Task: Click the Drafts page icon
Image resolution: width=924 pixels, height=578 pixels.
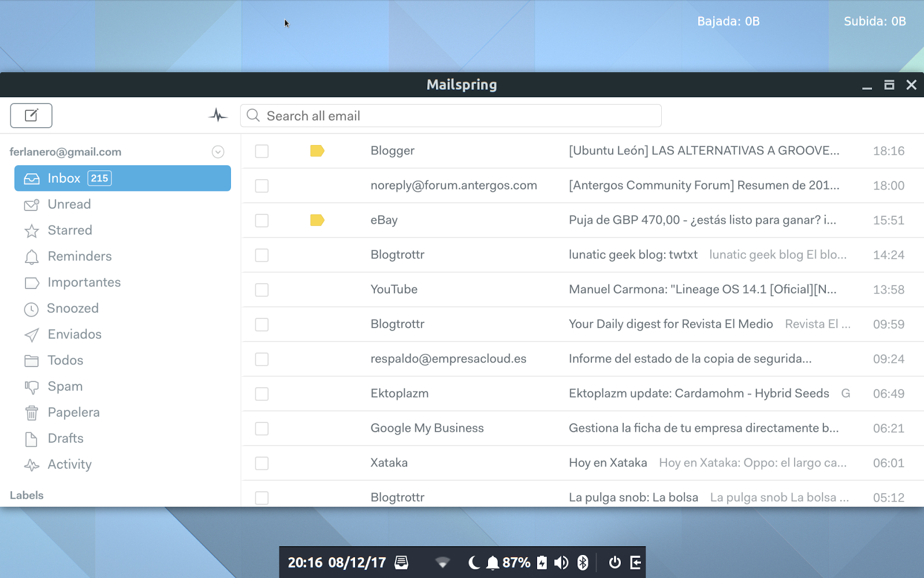Action: point(32,439)
